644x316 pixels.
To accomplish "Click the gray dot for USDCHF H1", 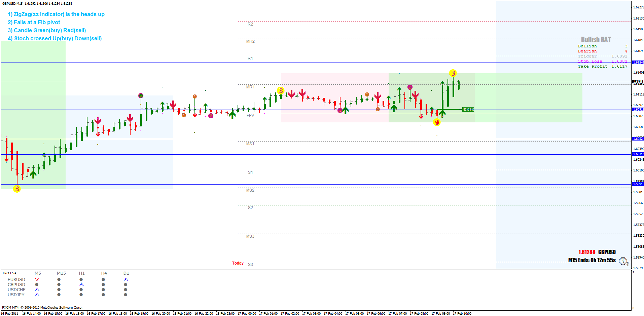I will pyautogui.click(x=81, y=289).
